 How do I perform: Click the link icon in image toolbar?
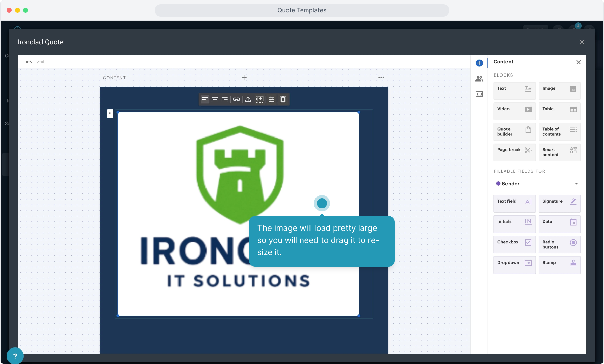point(236,99)
